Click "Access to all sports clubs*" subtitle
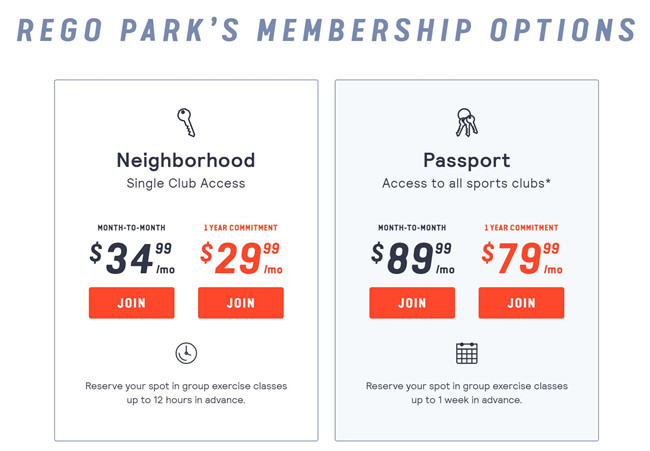The width and height of the screenshot is (650, 451). [466, 183]
